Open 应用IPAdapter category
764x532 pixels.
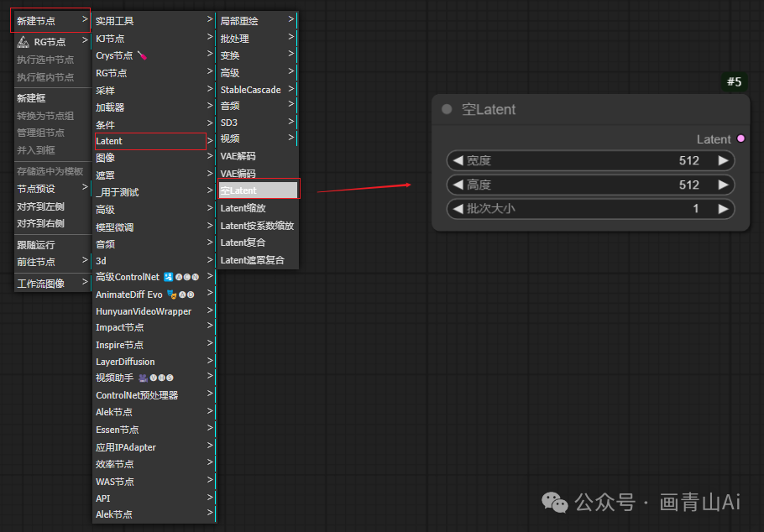click(x=154, y=446)
